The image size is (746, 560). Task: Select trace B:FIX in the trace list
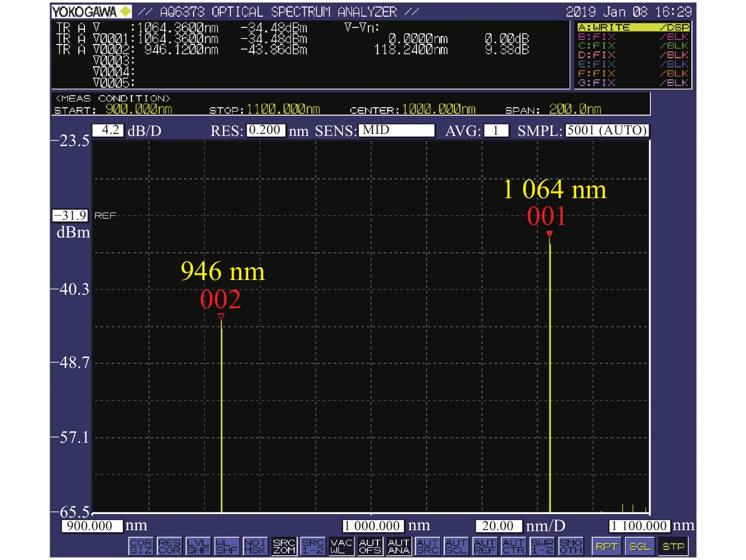tap(633, 37)
